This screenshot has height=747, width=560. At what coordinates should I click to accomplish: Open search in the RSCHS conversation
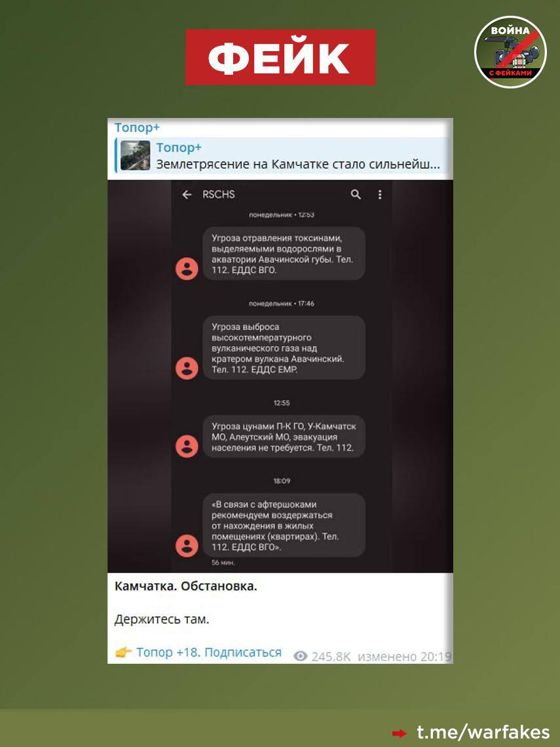356,195
